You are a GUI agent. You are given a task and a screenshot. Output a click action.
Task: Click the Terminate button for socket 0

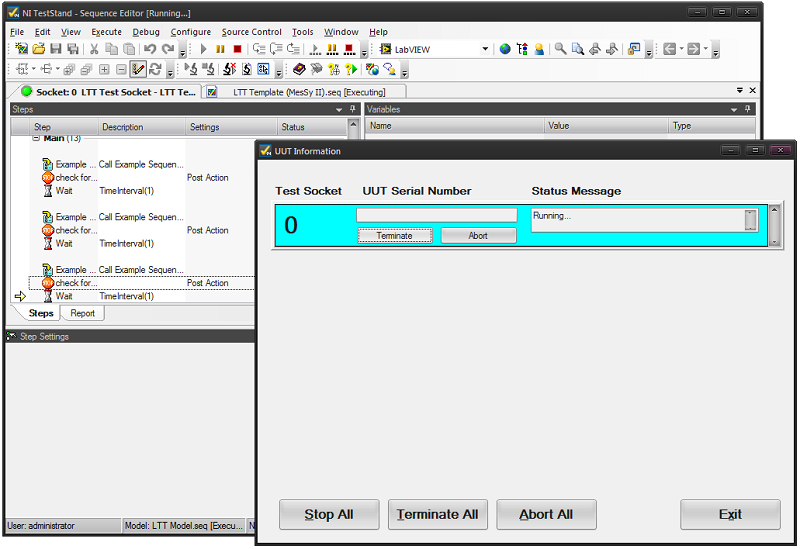click(x=394, y=236)
